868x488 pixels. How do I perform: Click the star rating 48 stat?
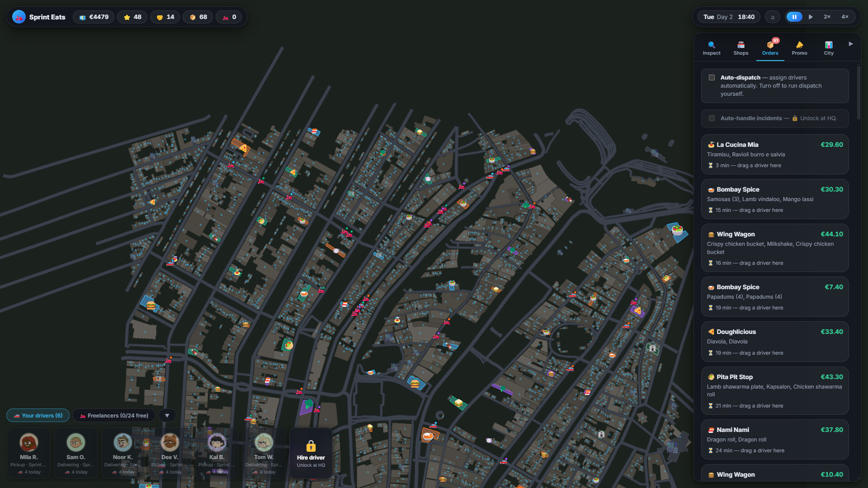[x=132, y=17]
